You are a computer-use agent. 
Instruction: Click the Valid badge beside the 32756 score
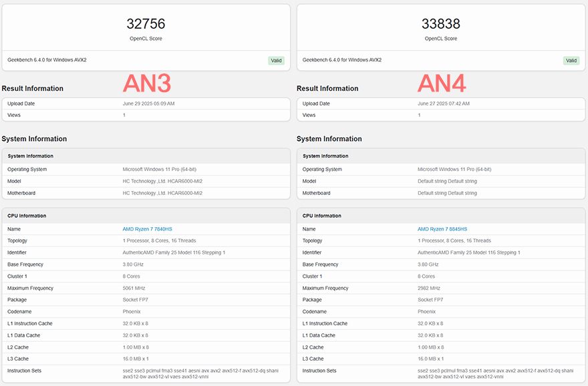(x=276, y=61)
